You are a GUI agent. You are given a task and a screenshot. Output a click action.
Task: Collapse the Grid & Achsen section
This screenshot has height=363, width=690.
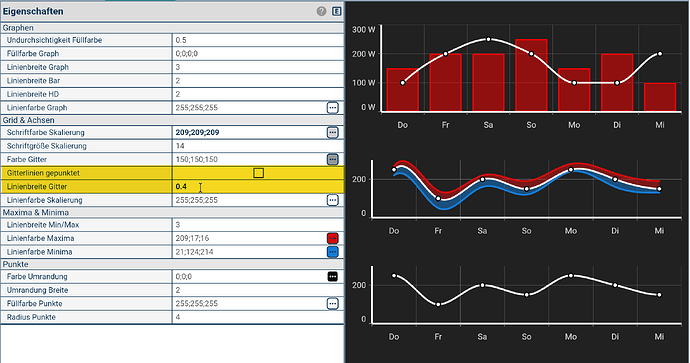point(172,120)
